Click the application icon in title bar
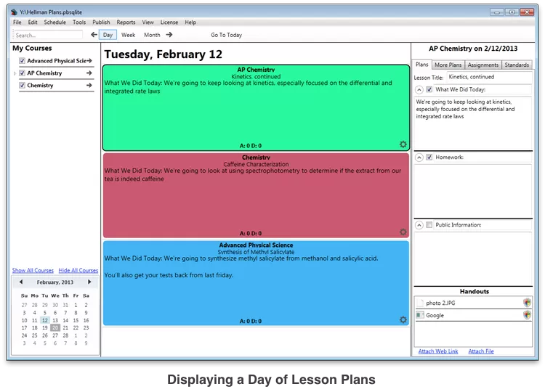Image resolution: width=545 pixels, height=392 pixels. [x=14, y=12]
